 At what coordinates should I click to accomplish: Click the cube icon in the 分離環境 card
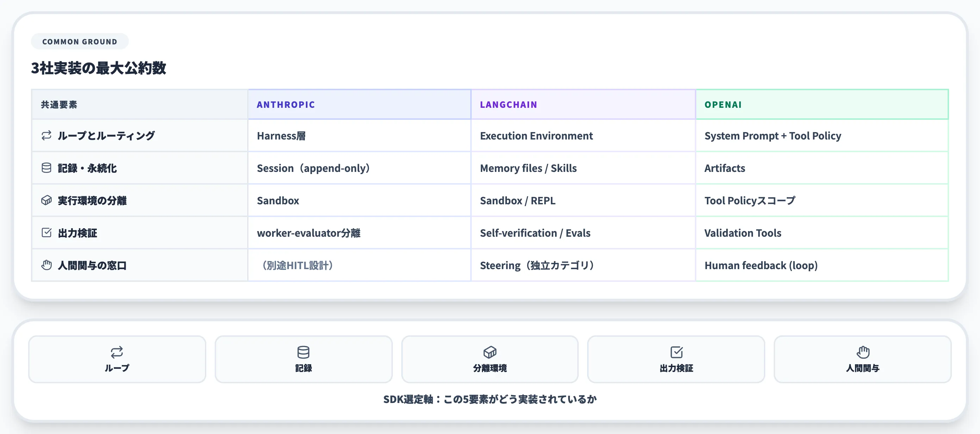point(490,352)
